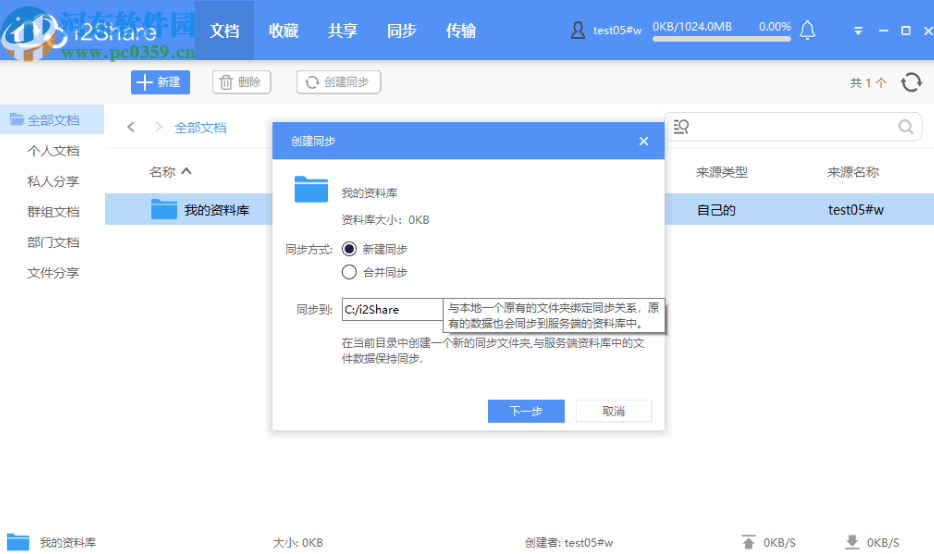Screen dimensions: 934x554
Task: Select 文件分享 in the sidebar
Action: (x=52, y=273)
